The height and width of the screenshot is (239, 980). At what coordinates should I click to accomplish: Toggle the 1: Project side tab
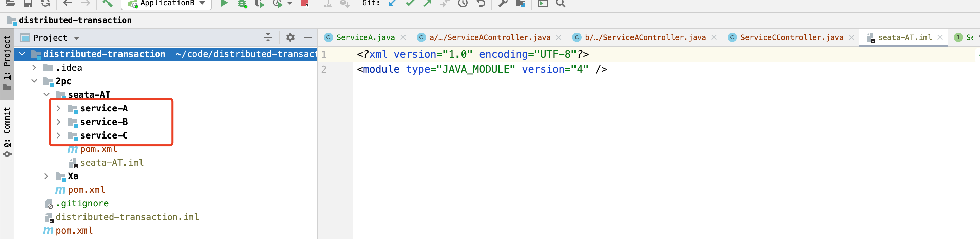(x=7, y=63)
